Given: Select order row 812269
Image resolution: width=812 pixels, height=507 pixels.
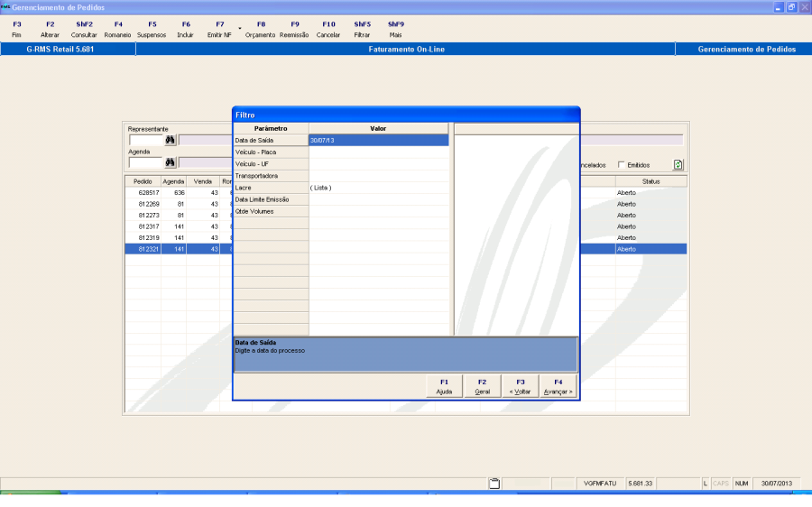Looking at the screenshot, I should (x=179, y=204).
